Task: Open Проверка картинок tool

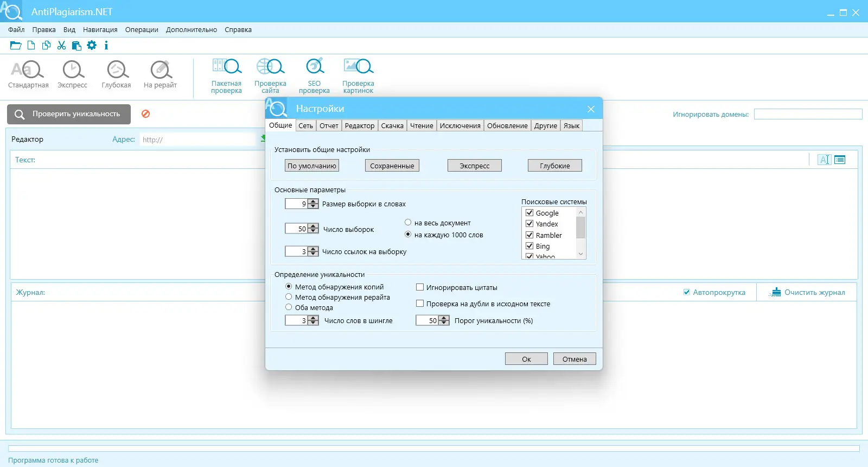Action: (x=358, y=76)
